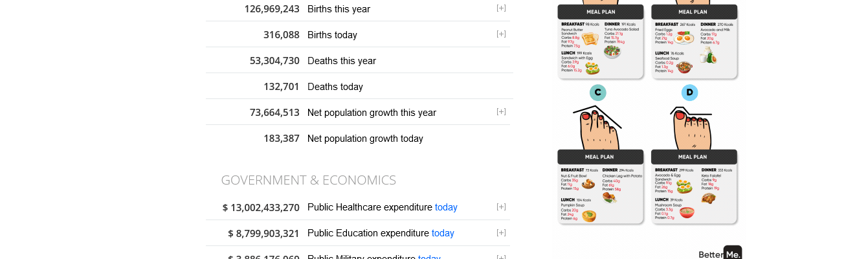
Task: Click the mushroom soup bowl icon
Action: click(x=686, y=212)
